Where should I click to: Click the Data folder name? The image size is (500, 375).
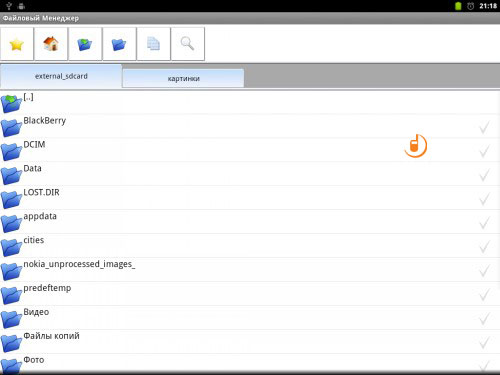pos(32,169)
